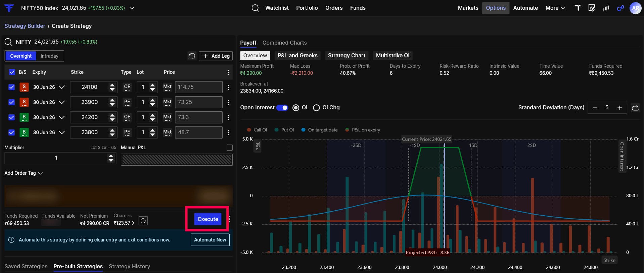Screen dimensions: 644x273
Task: Increase Standard Deviation days with plus
Action: tap(620, 108)
